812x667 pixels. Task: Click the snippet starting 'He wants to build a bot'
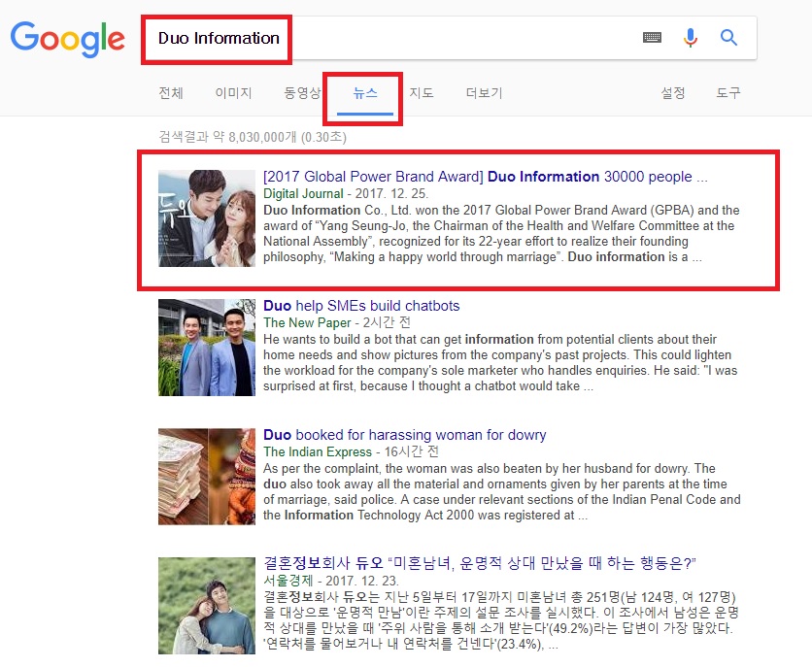pos(500,363)
